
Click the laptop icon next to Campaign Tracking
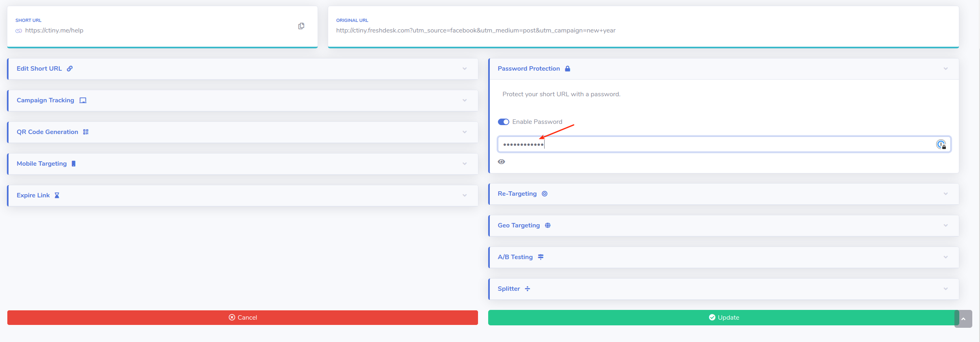coord(83,100)
